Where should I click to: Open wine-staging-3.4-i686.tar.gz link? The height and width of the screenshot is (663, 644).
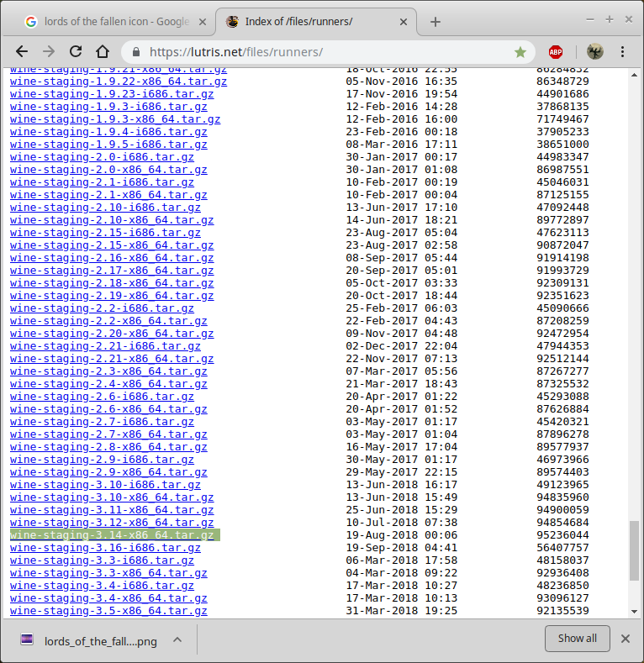[102, 586]
